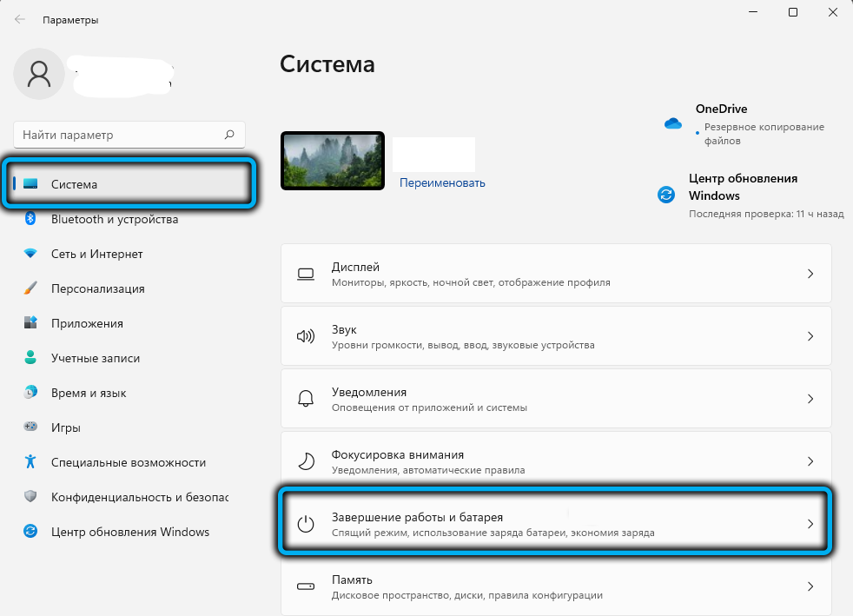
Task: Click the OneDrive cloud icon
Action: [x=673, y=123]
